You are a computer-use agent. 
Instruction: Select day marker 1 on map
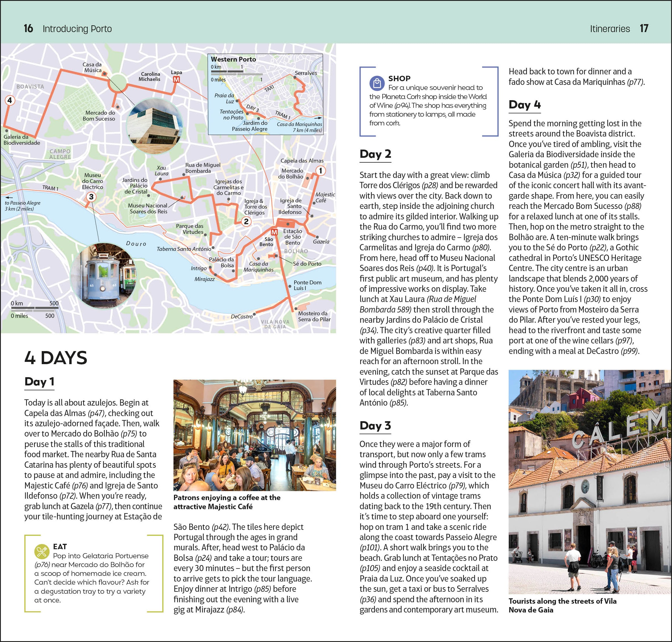(320, 170)
